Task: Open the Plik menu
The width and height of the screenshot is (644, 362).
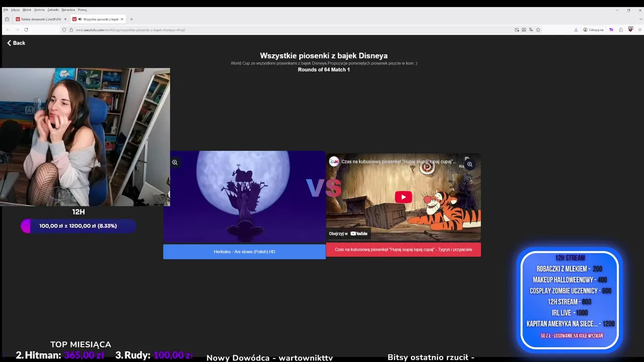Action: [x=6, y=10]
